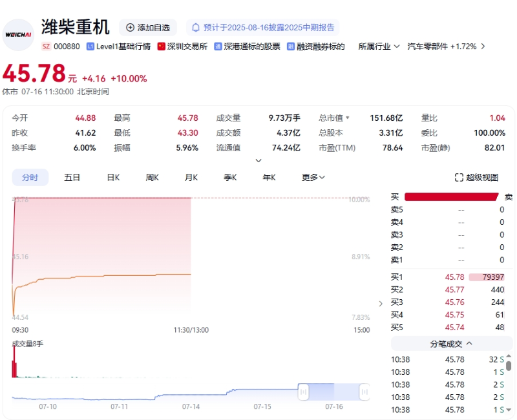Open the 总市值 dropdown triangle
Screen dimensions: 517x420
(347, 118)
